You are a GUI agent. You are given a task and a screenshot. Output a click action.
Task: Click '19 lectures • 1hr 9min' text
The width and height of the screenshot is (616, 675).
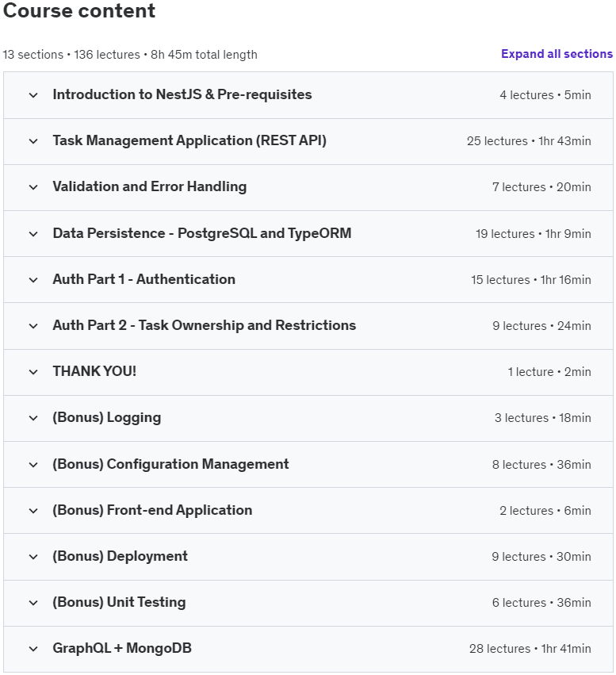point(533,234)
